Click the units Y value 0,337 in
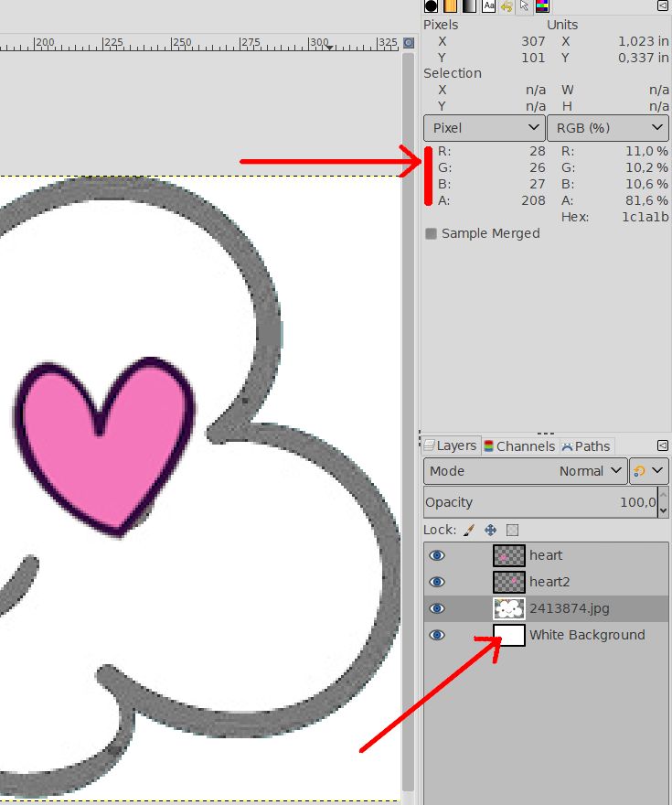 [644, 58]
